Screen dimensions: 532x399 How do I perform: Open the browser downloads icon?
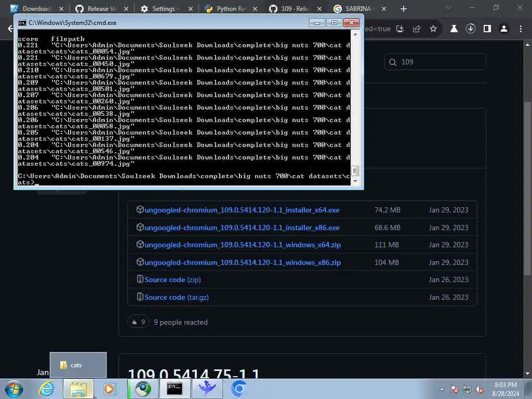tap(471, 29)
